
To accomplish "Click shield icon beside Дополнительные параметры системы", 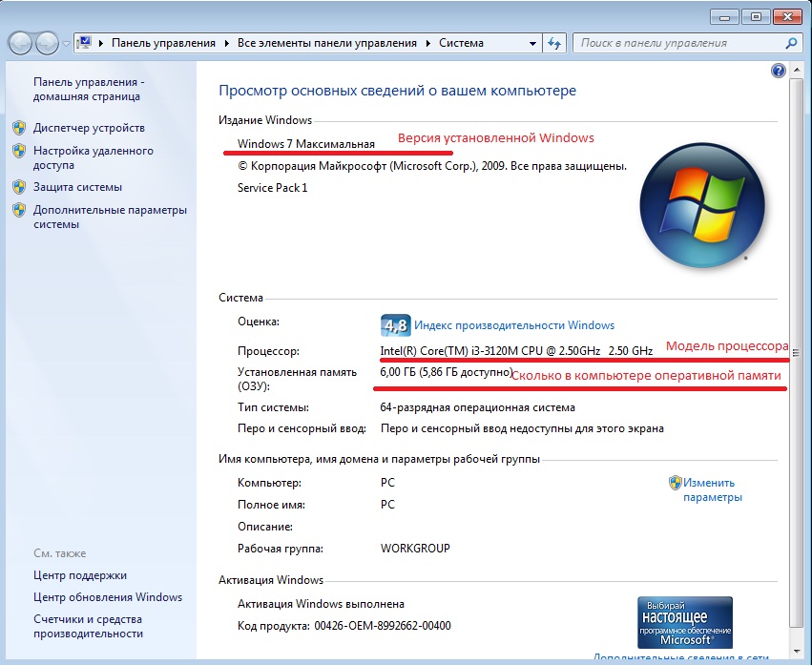I will coord(19,210).
